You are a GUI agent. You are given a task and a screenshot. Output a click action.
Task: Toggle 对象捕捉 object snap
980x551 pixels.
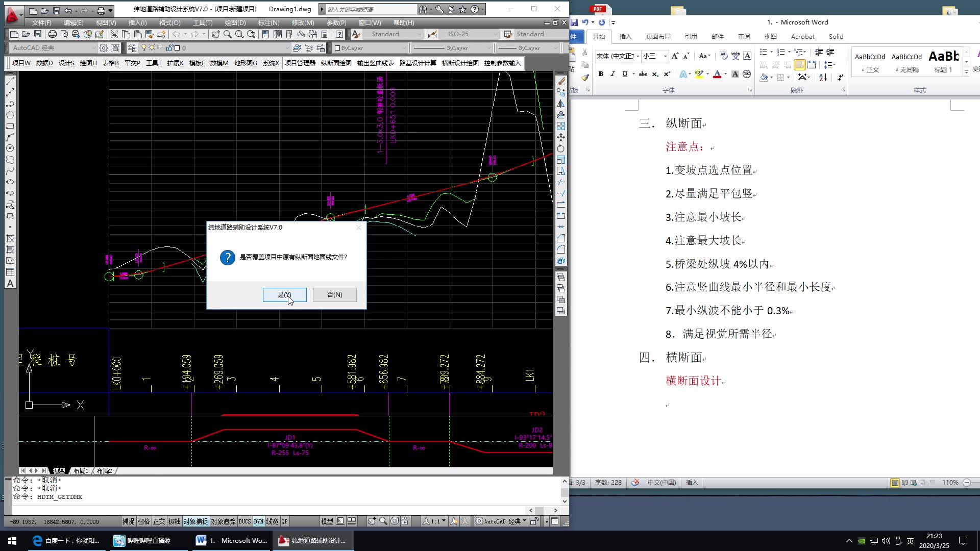click(195, 521)
